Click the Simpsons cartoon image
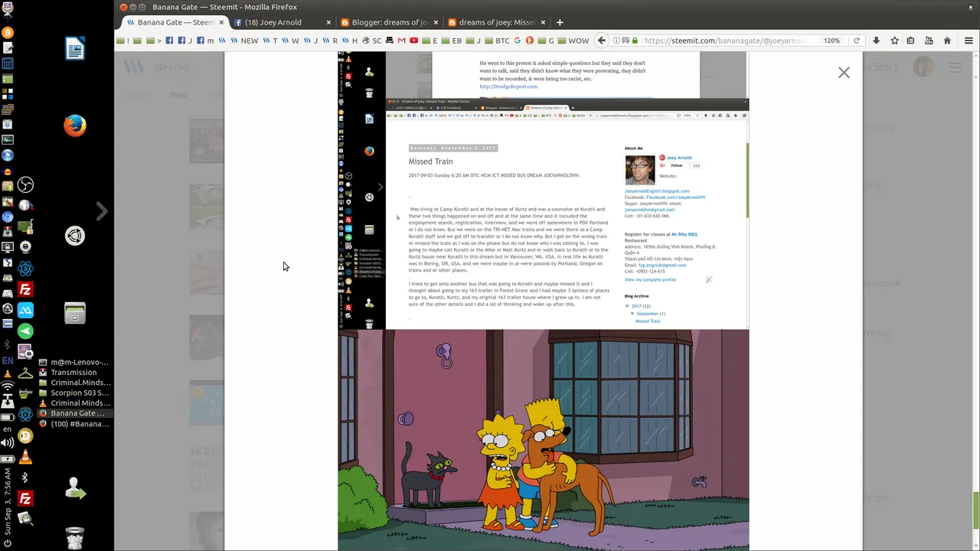This screenshot has width=980, height=551. [544, 440]
